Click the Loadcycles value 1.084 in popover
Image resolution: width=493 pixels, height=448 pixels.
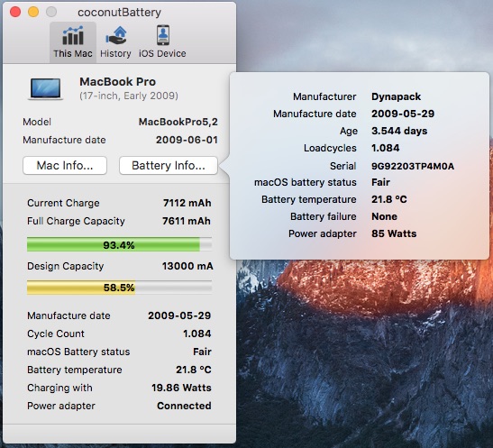click(386, 148)
